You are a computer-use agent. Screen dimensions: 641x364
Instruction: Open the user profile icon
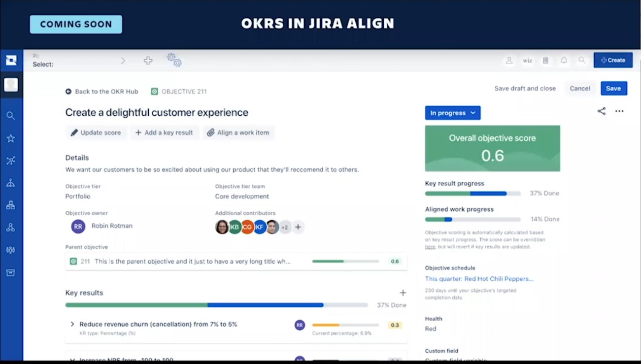[x=509, y=60]
